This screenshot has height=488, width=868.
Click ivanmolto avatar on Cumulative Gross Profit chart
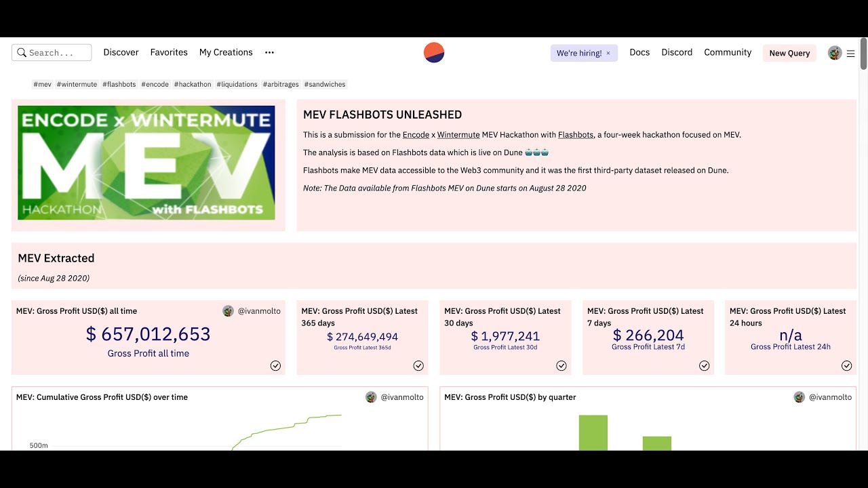371,397
